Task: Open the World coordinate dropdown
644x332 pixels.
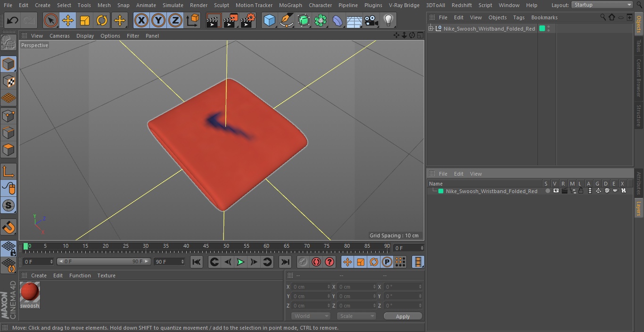Action: pos(311,316)
